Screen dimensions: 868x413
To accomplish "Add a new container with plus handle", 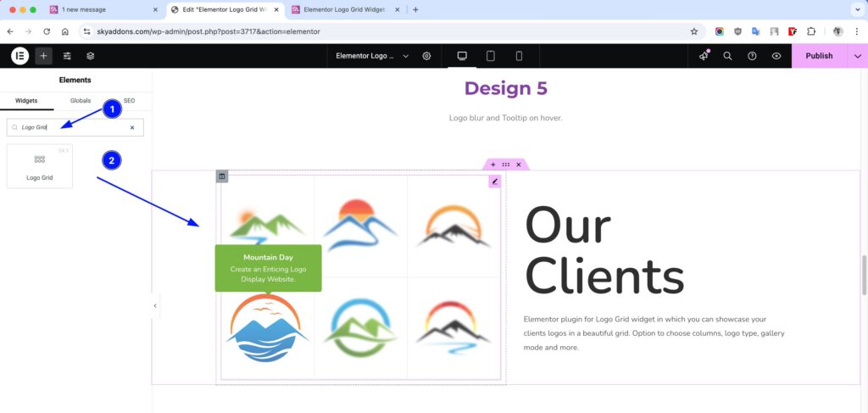I will 493,165.
